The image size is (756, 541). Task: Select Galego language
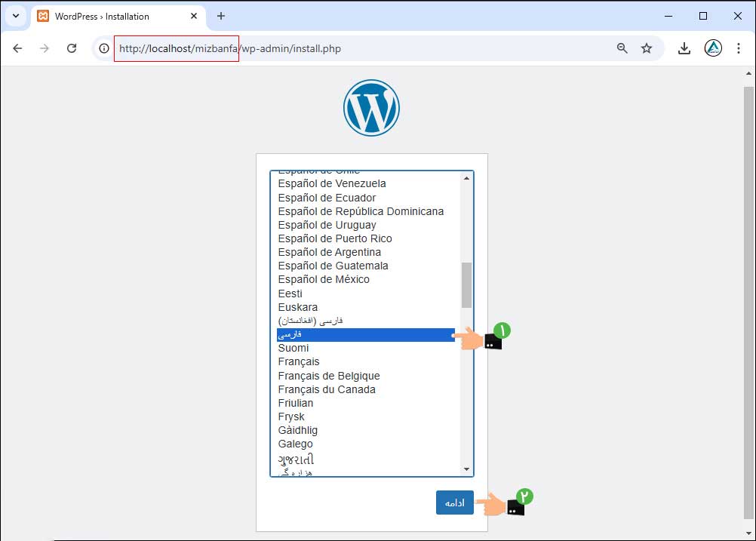point(365,444)
